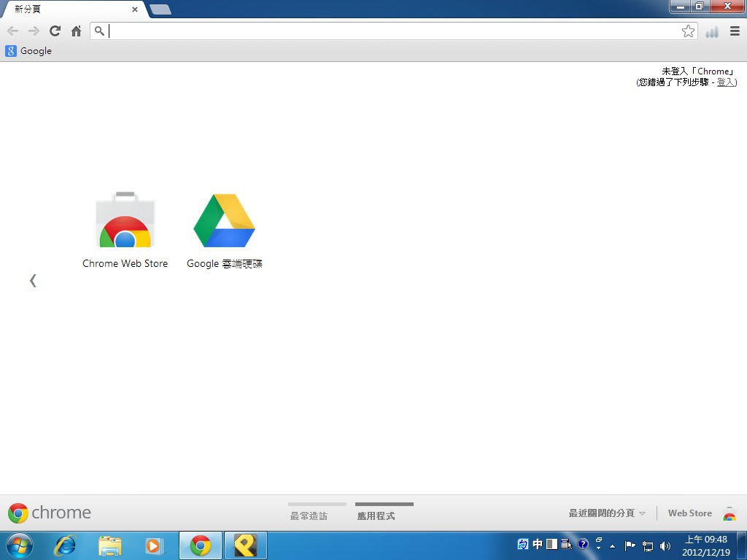This screenshot has width=747, height=560.
Task: Go to previous page with left chevron
Action: 33,281
